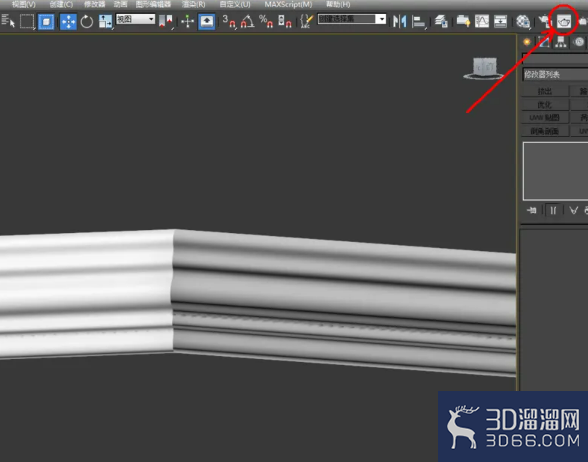Activate the Select and Scale tool
The height and width of the screenshot is (462, 588).
[x=105, y=21]
